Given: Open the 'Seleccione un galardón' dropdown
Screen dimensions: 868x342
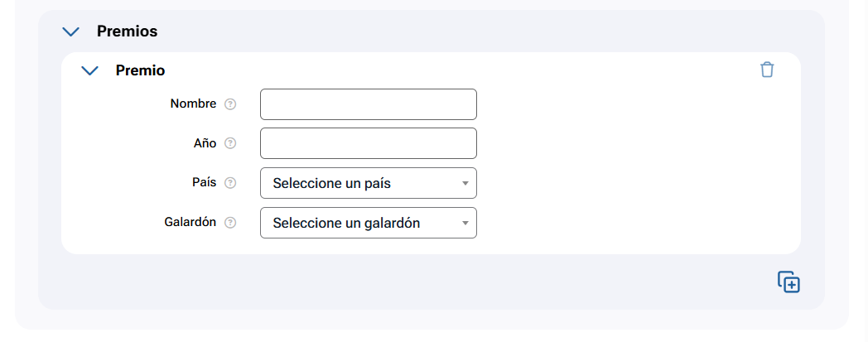Looking at the screenshot, I should coord(361,223).
